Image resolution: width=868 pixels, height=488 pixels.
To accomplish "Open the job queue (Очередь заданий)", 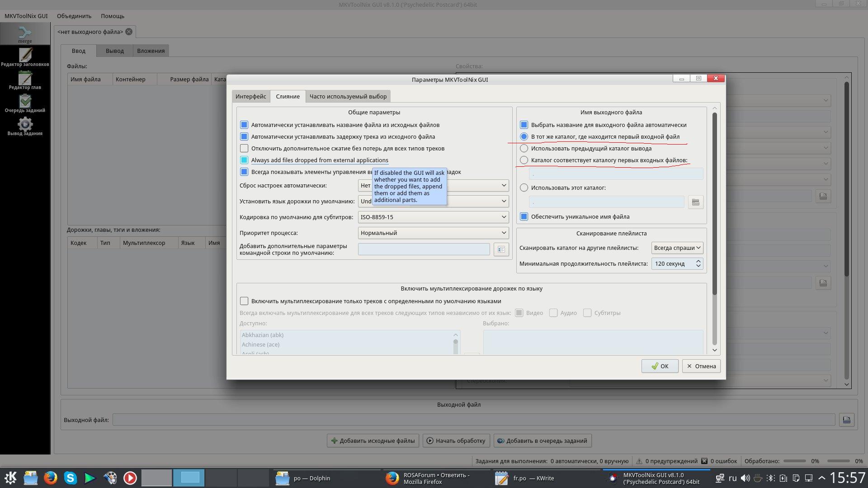I will [25, 103].
